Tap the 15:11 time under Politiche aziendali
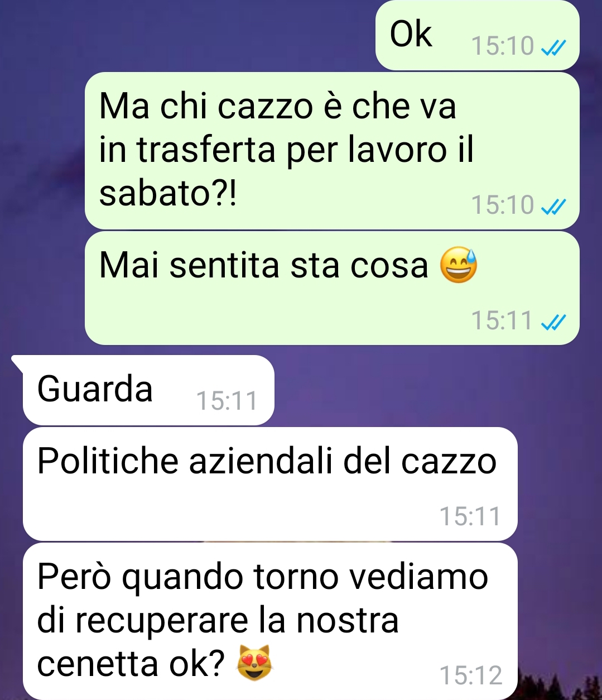 pos(470,516)
